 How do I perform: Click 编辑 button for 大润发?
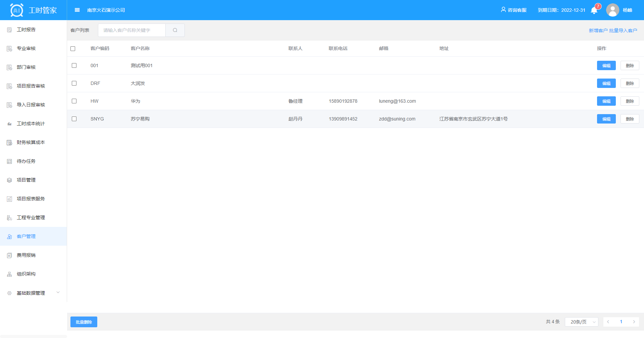[x=606, y=83]
